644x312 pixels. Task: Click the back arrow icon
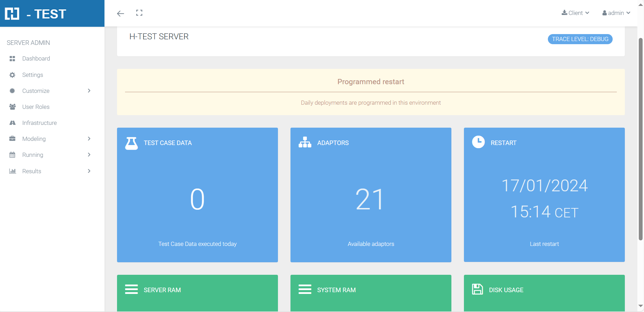coord(121,14)
